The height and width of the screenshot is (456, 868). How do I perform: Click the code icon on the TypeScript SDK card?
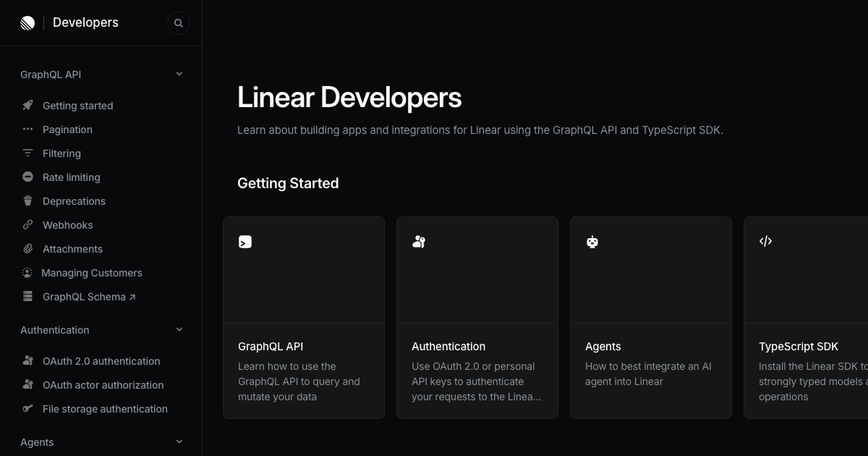tap(766, 241)
